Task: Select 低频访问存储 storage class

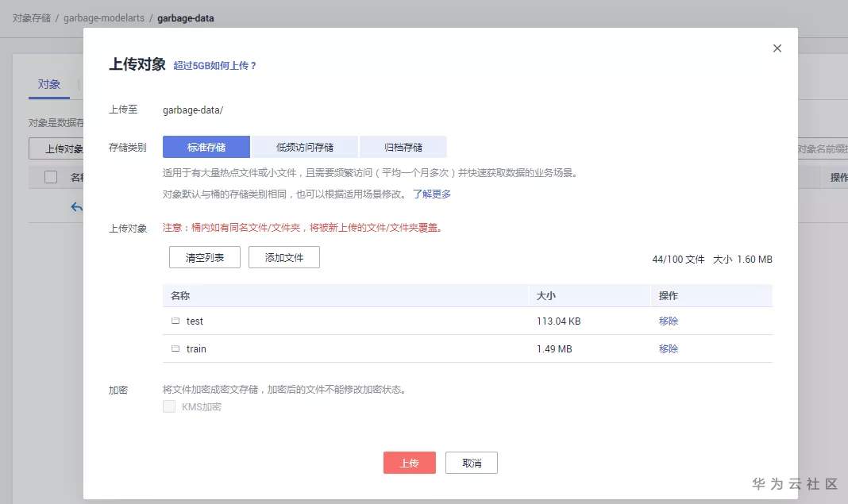Action: point(304,147)
